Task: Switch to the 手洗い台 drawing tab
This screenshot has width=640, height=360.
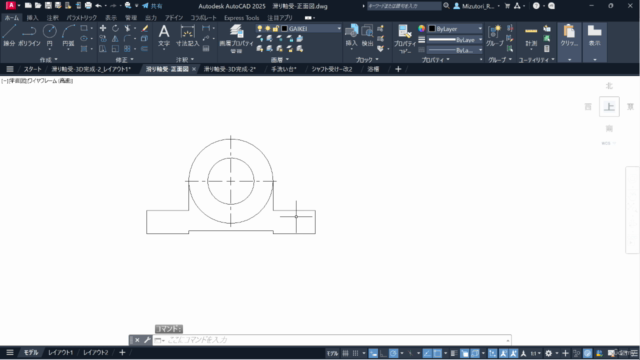Action: pyautogui.click(x=284, y=69)
